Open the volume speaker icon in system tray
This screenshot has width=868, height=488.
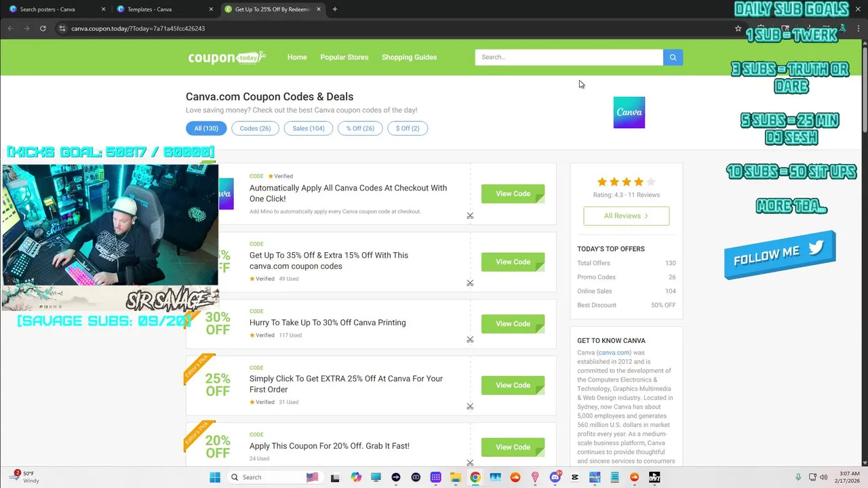click(x=823, y=477)
